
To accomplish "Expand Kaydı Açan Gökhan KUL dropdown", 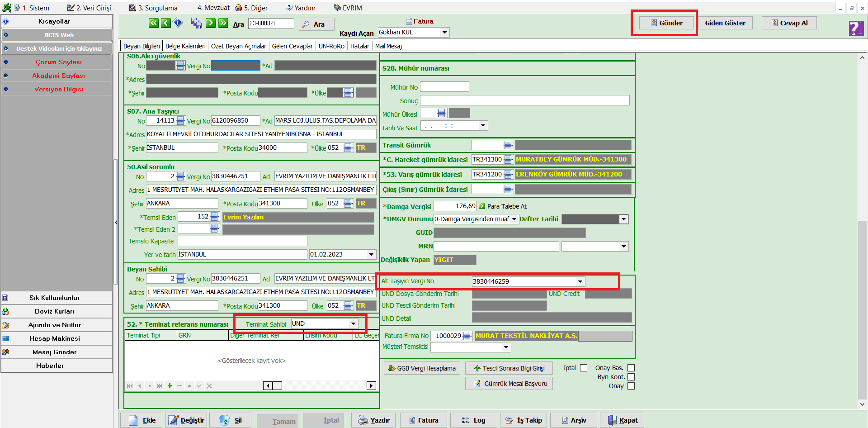I will [x=445, y=33].
